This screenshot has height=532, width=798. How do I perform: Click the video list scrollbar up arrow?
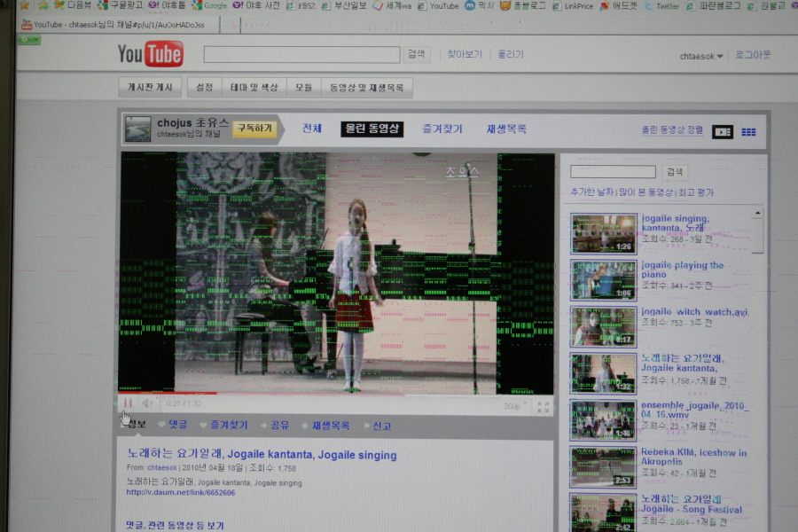758,213
